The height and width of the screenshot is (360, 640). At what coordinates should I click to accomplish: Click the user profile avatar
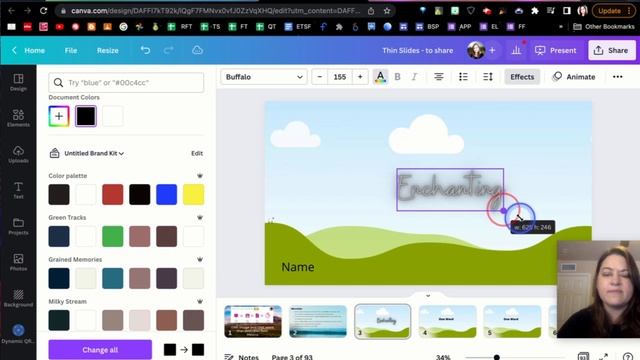[476, 50]
